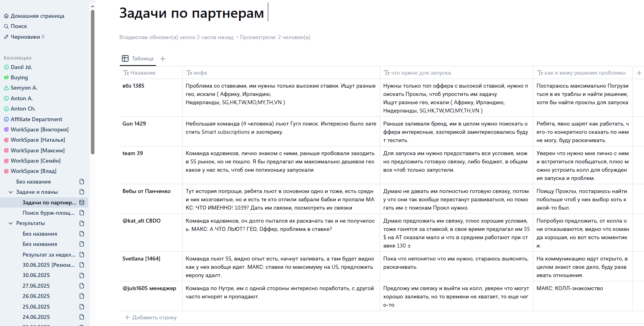Select the Svetlana [1464] row title
Image resolution: width=644 pixels, height=326 pixels.
[141, 259]
